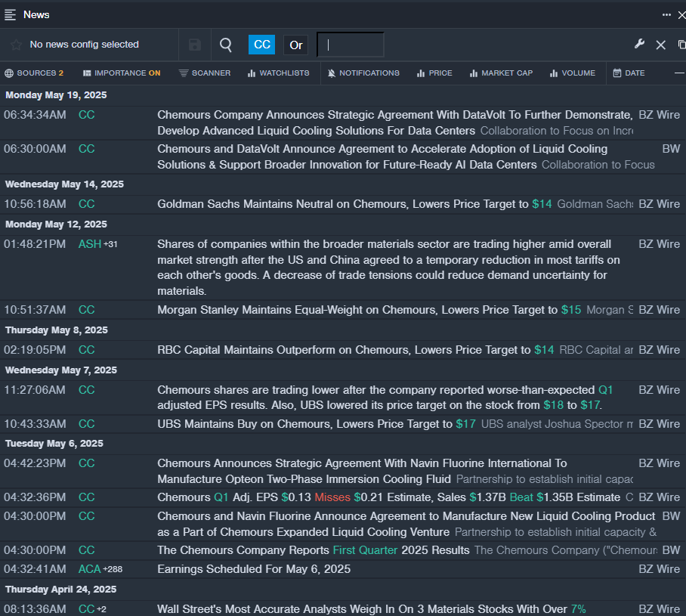Image resolution: width=686 pixels, height=616 pixels.
Task: Open the Chemours Q1 Adj. EPS headline
Action: pos(389,497)
